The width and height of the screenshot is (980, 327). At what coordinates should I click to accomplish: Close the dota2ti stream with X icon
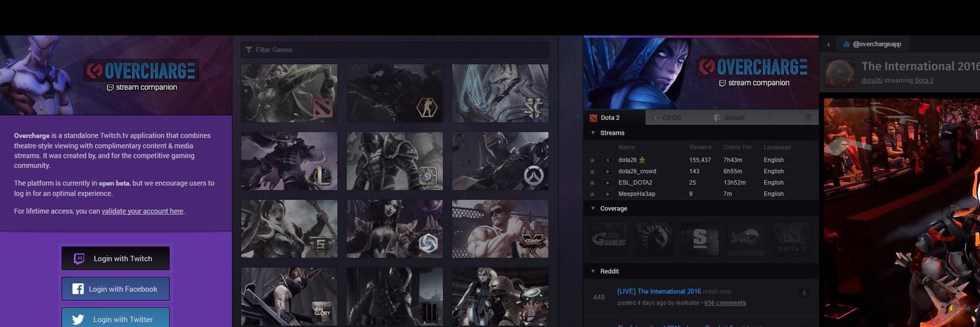pos(608,160)
